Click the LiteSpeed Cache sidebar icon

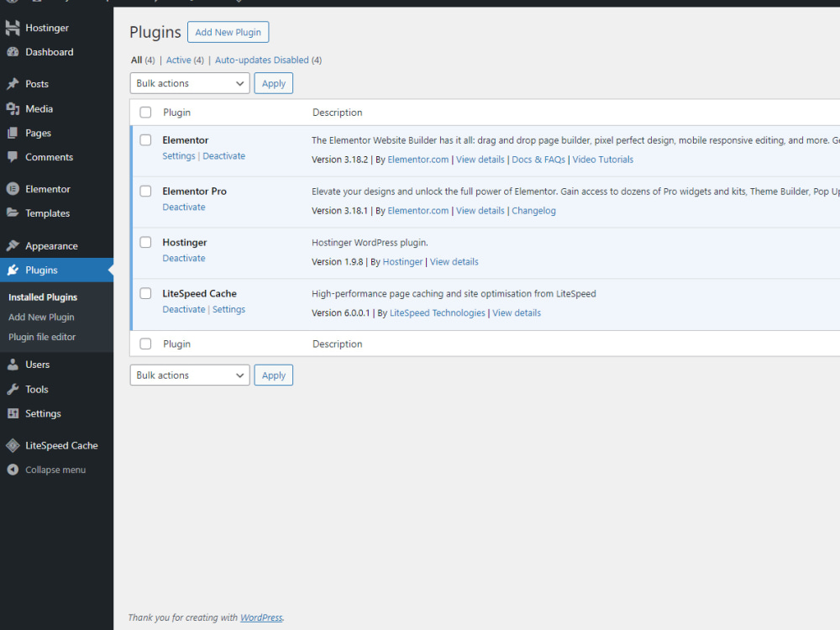(x=12, y=445)
